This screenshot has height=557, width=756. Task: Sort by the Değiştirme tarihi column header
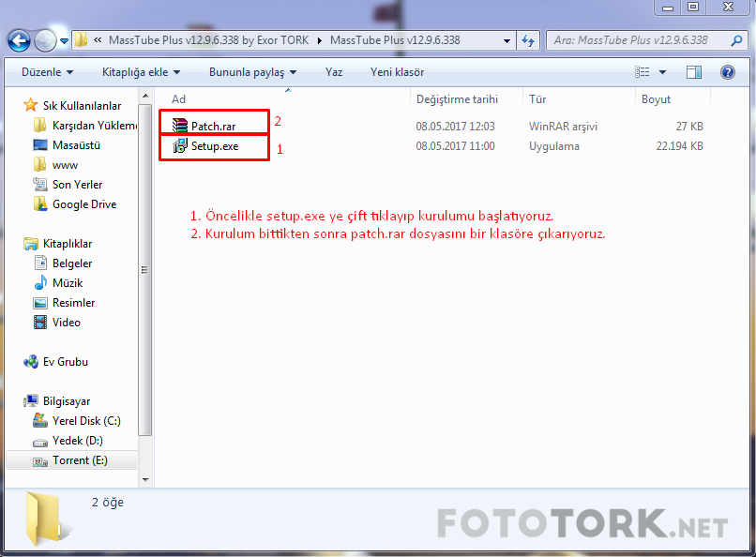(457, 99)
